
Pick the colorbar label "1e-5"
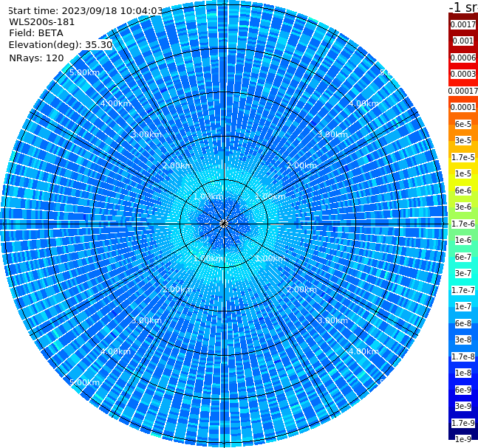(x=463, y=173)
